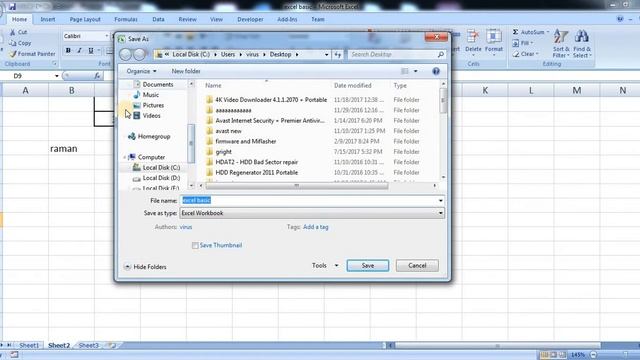Open the Calibri font name dropdown
Viewport: 640px width, 360px height.
107,36
